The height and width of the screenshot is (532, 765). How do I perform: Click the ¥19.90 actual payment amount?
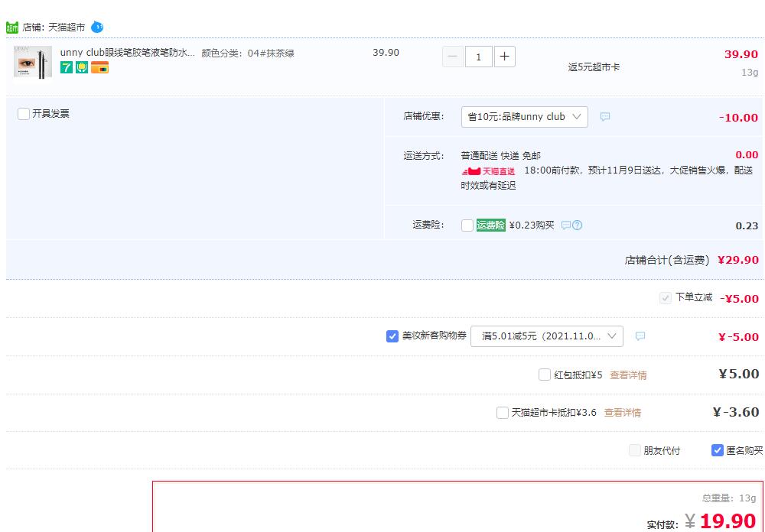(x=721, y=521)
